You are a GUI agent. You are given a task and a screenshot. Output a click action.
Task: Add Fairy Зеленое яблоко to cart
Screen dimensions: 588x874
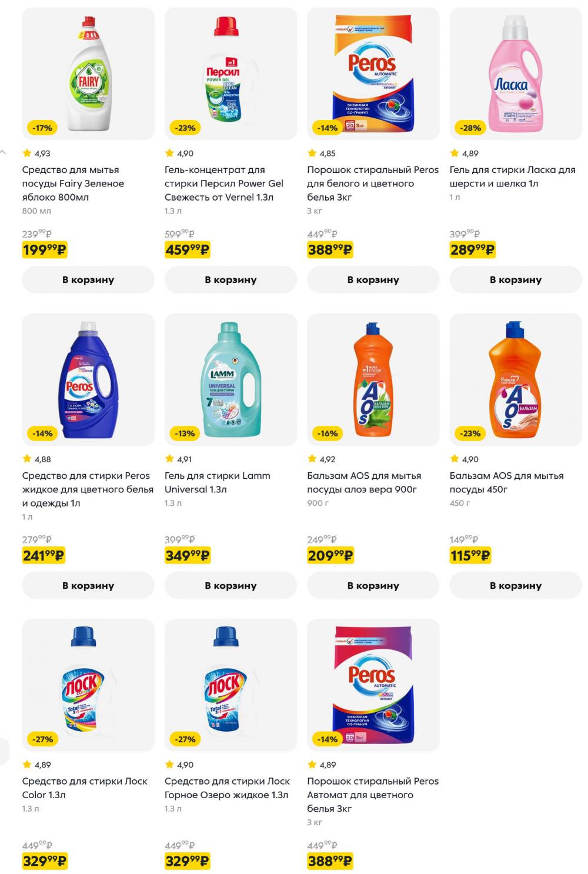(x=88, y=280)
